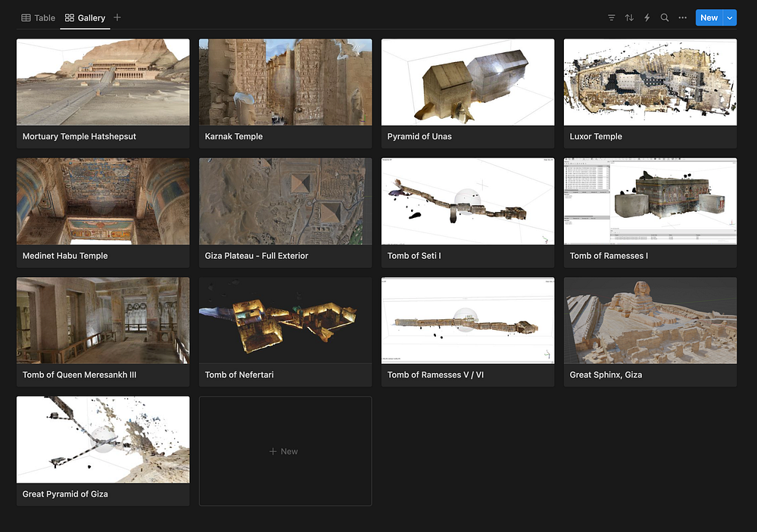Click the "Tomb of Ramesses V / VI" title

click(x=435, y=375)
